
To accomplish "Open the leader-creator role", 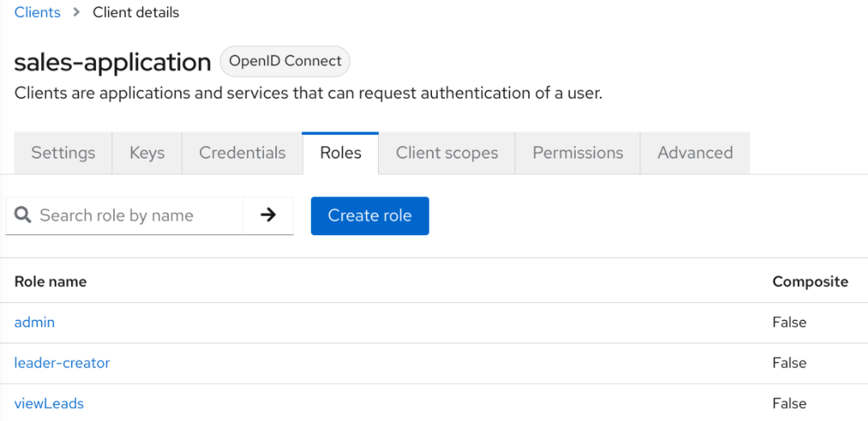I will [x=62, y=363].
